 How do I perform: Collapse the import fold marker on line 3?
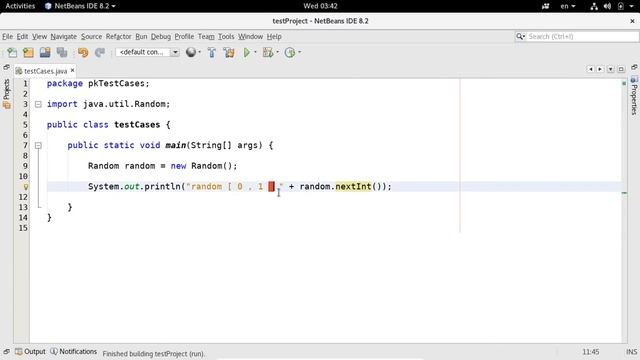[x=38, y=104]
